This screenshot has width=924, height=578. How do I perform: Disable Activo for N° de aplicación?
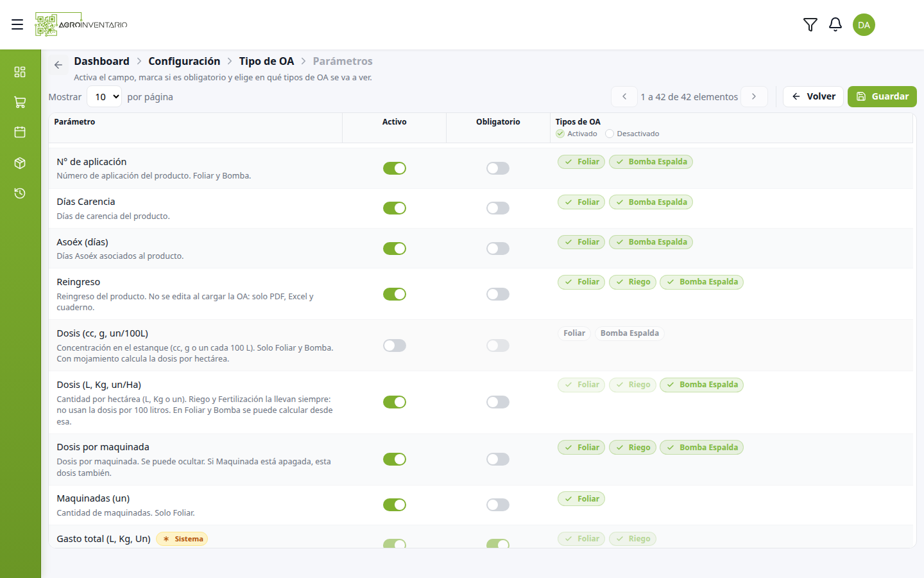tap(395, 168)
